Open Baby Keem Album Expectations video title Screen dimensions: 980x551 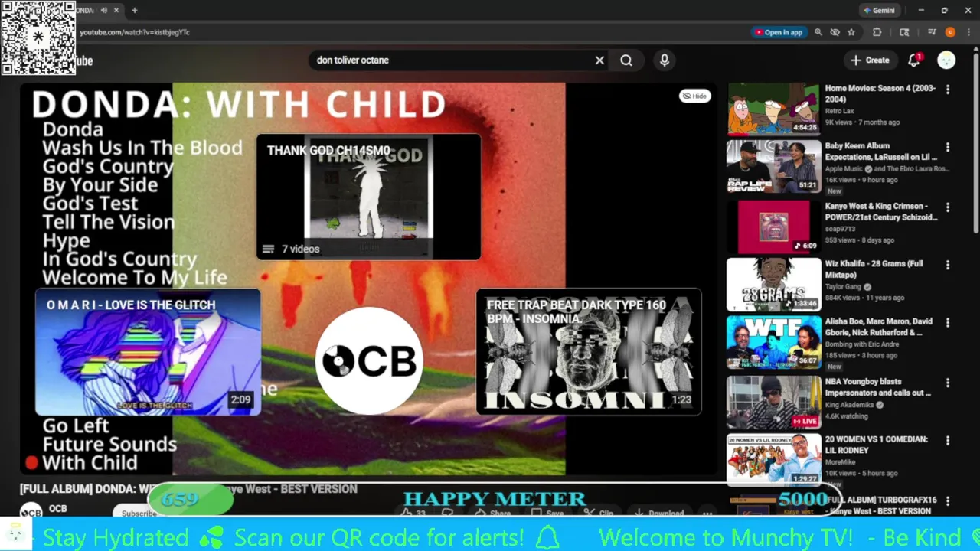[881, 152]
